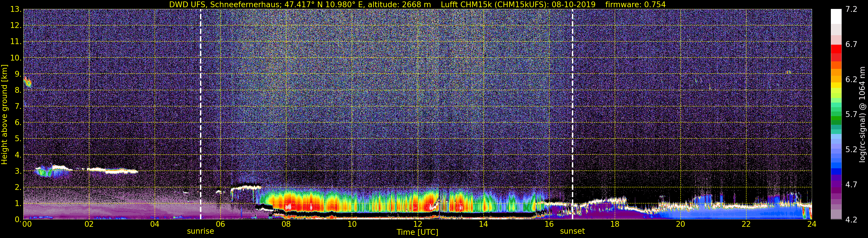
Task: Click the time axis tick '24'
Action: point(812,224)
